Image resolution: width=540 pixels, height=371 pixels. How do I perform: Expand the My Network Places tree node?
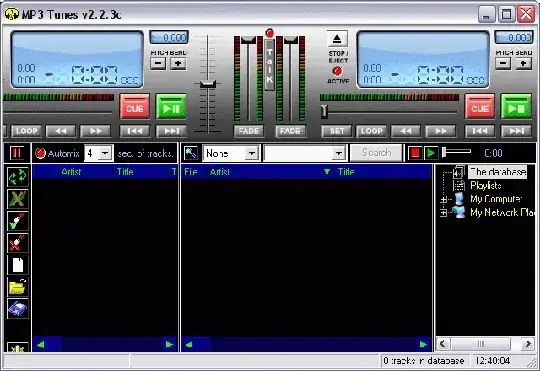point(444,213)
